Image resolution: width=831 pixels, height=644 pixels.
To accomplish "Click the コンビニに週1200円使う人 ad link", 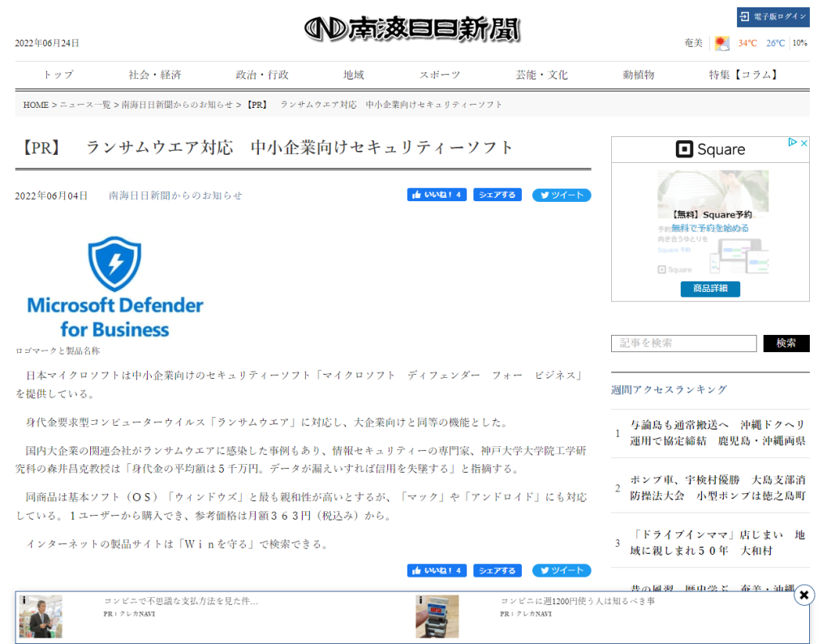I will pos(578,601).
